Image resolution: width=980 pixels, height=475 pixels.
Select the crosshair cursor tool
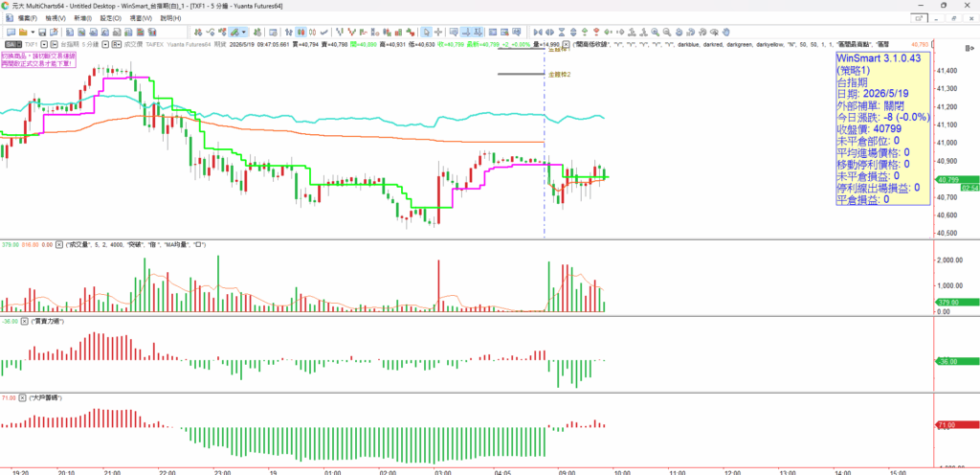[438, 32]
